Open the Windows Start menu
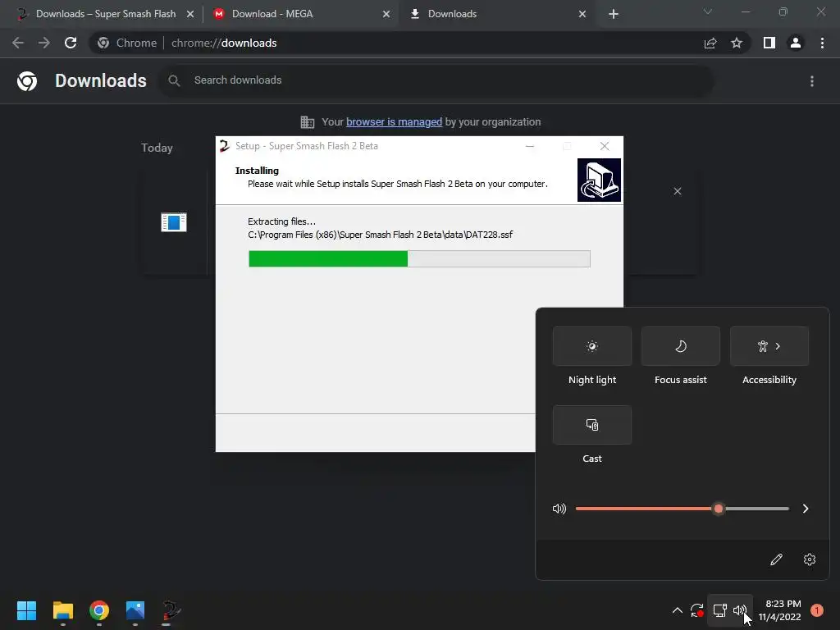This screenshot has width=840, height=630. point(27,610)
